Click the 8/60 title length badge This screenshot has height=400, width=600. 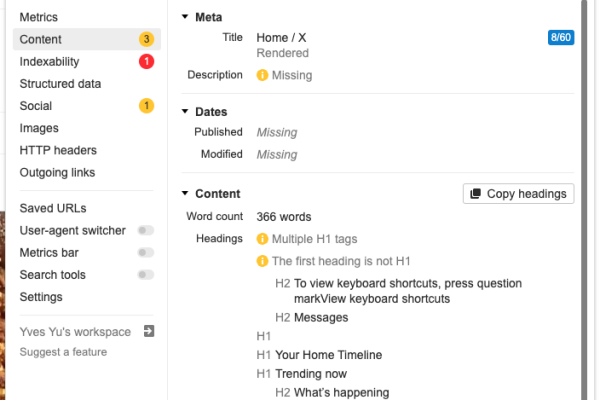click(561, 38)
